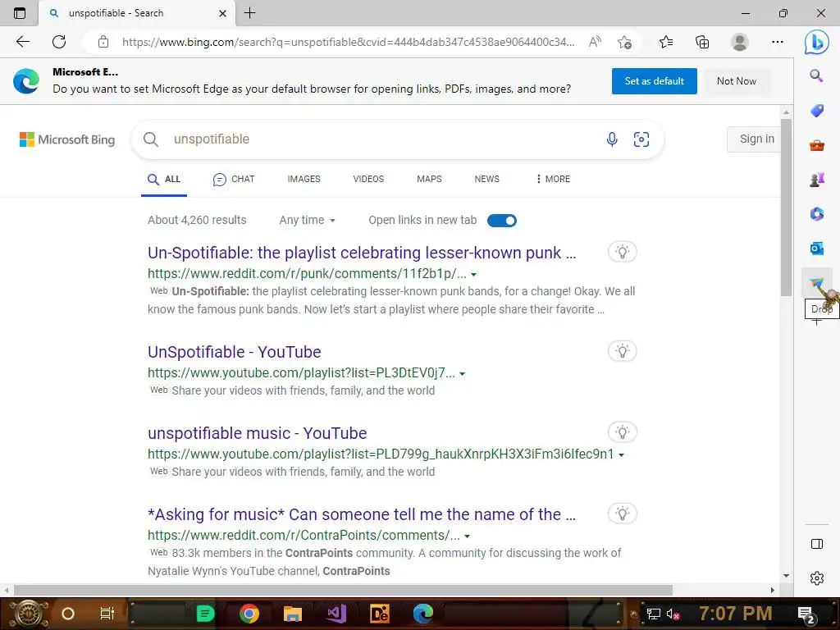This screenshot has width=840, height=630.
Task: Click the Set as default button
Action: tap(654, 81)
